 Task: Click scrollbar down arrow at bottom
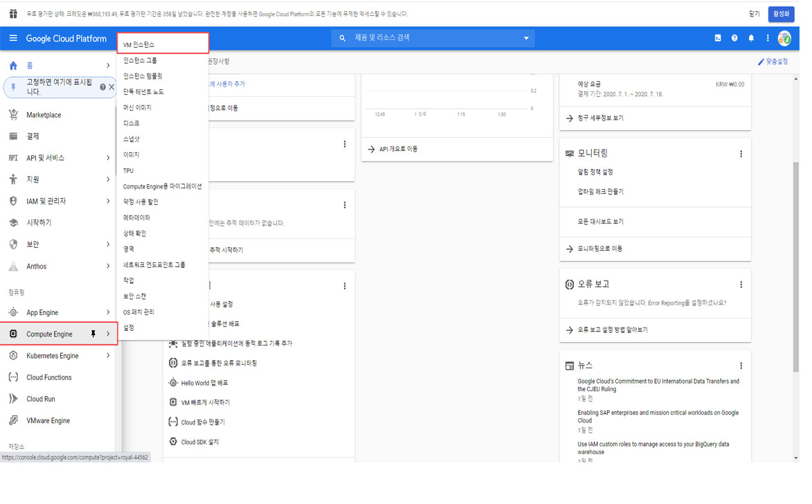click(x=796, y=458)
